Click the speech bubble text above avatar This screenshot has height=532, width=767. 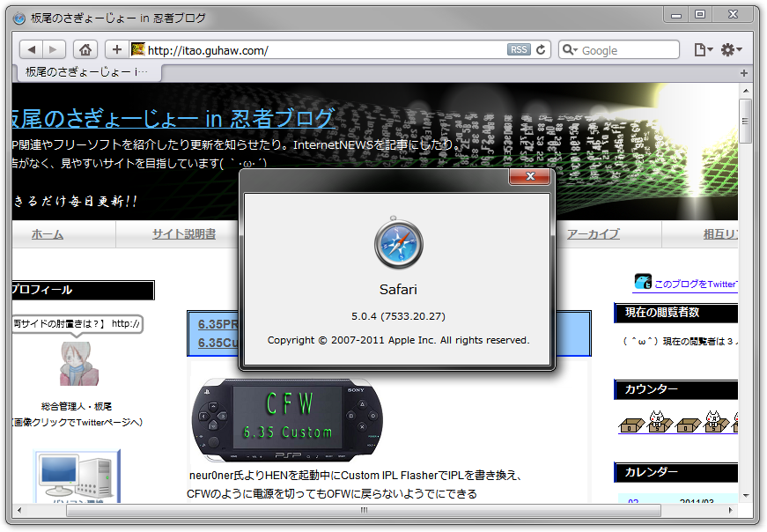pos(77,323)
